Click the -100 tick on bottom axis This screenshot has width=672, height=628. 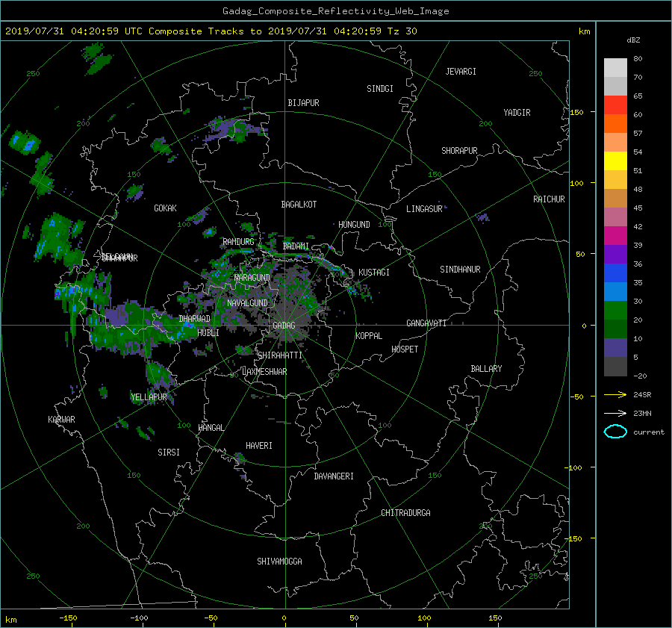pyautogui.click(x=139, y=618)
